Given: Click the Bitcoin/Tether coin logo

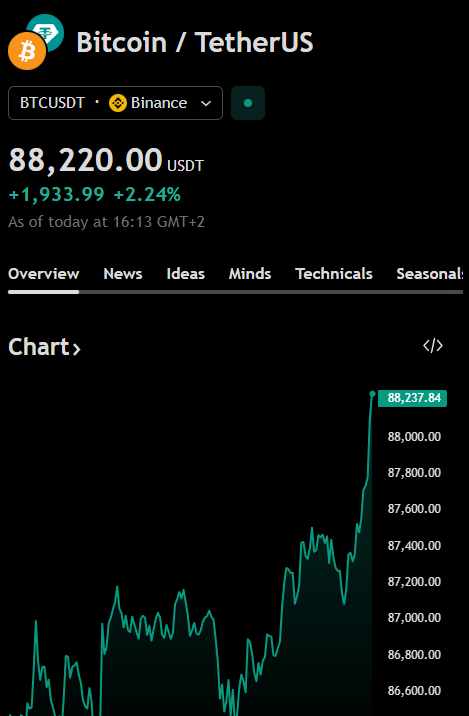Looking at the screenshot, I should tap(36, 42).
